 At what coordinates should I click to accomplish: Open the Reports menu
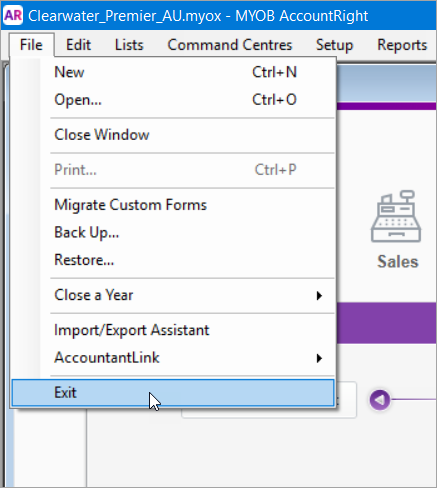pos(402,45)
